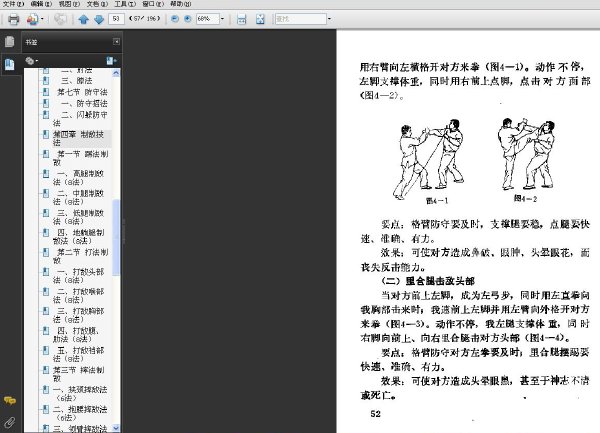The height and width of the screenshot is (433, 600).
Task: Select bookmark 三、低腿制敌法
Action: 78,217
